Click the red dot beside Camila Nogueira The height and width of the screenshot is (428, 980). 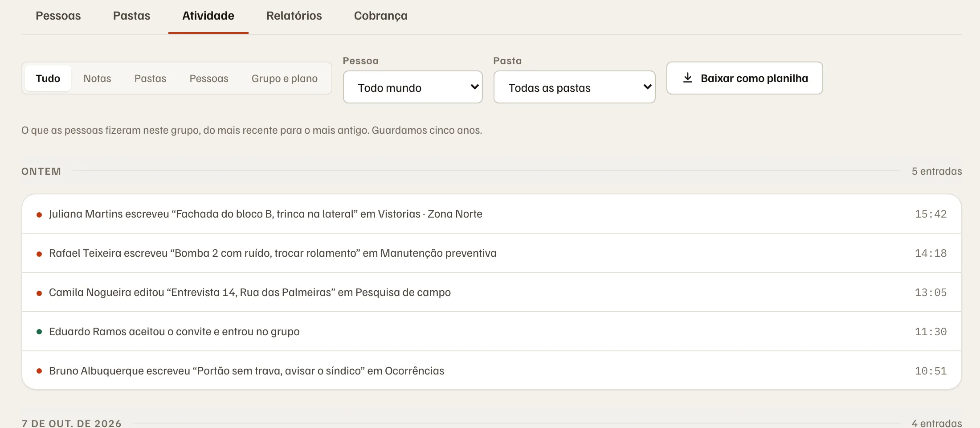click(39, 293)
